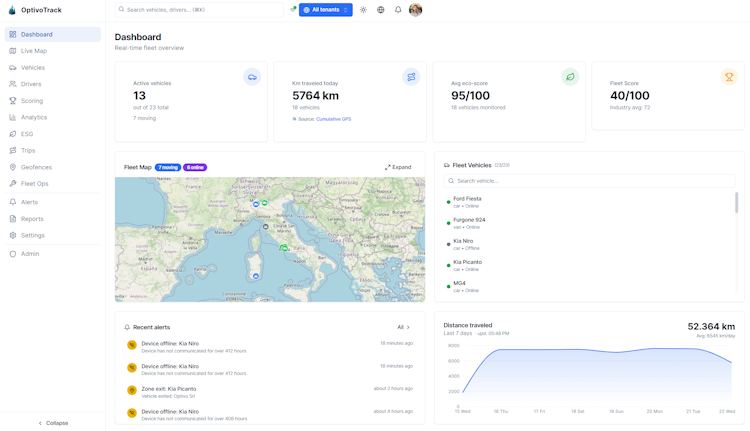The height and width of the screenshot is (431, 750).
Task: Click the Reports document icon
Action: tap(13, 219)
